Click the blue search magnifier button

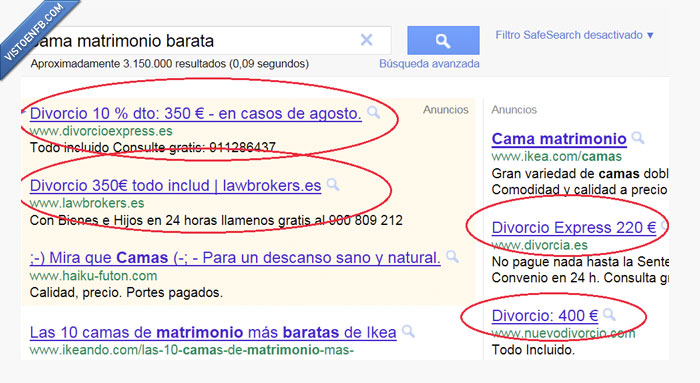pyautogui.click(x=443, y=41)
